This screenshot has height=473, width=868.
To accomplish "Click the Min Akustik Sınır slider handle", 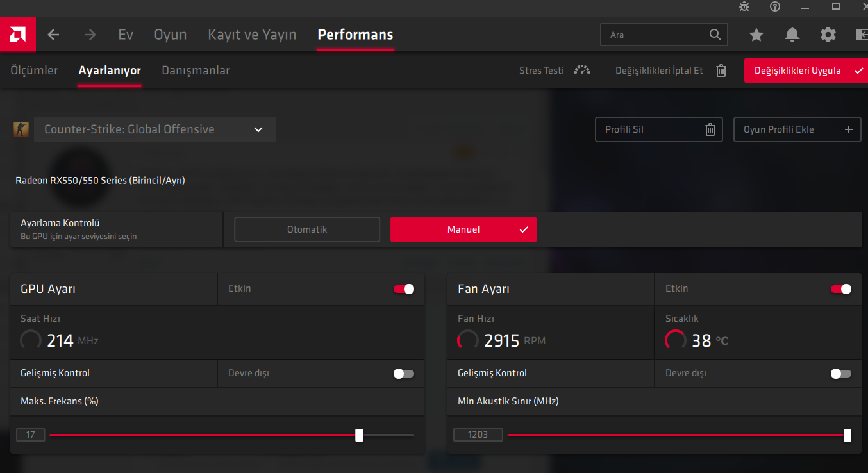I will [x=847, y=435].
